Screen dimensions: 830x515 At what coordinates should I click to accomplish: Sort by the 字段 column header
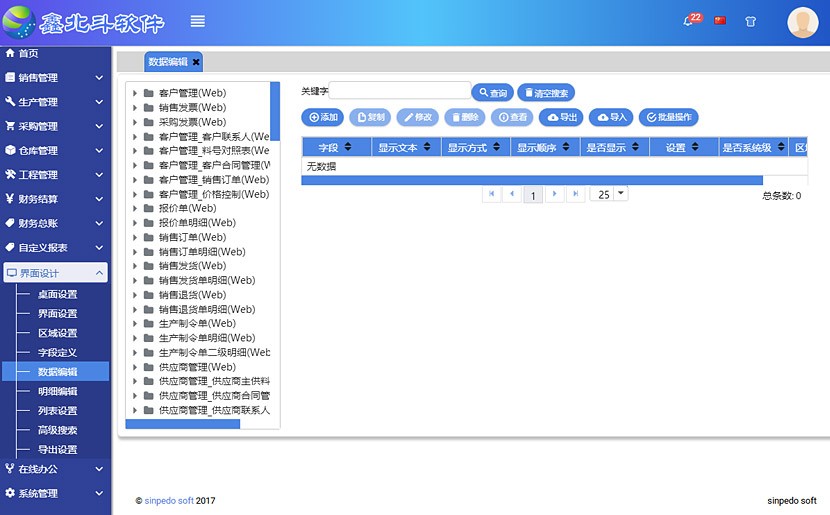pyautogui.click(x=335, y=148)
